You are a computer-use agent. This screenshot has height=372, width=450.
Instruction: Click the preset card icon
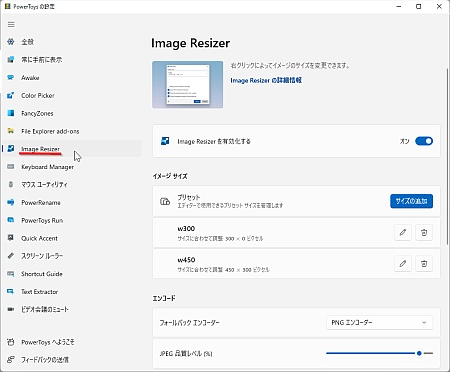(165, 201)
